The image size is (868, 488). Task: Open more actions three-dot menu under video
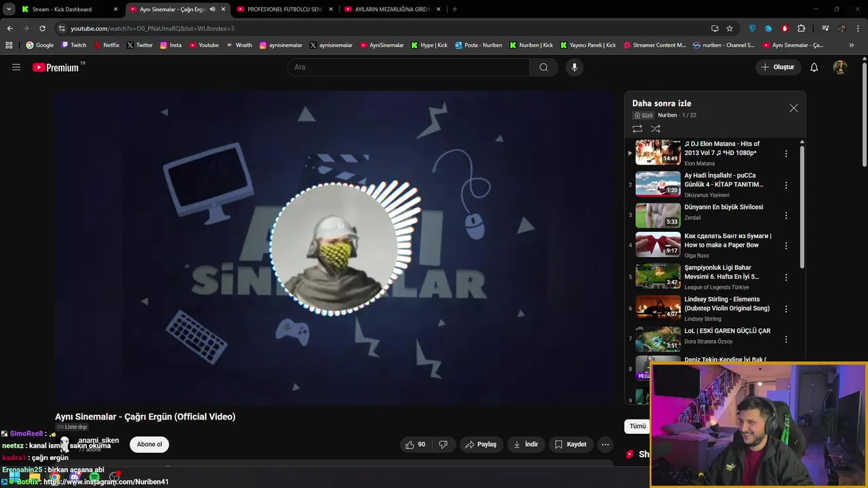coord(605,445)
